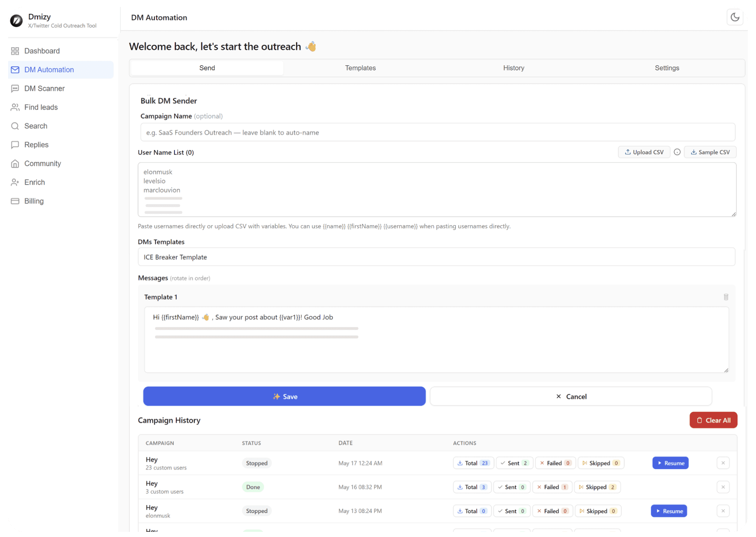Click into Template 1 message textarea
The height and width of the screenshot is (537, 756).
click(436, 340)
